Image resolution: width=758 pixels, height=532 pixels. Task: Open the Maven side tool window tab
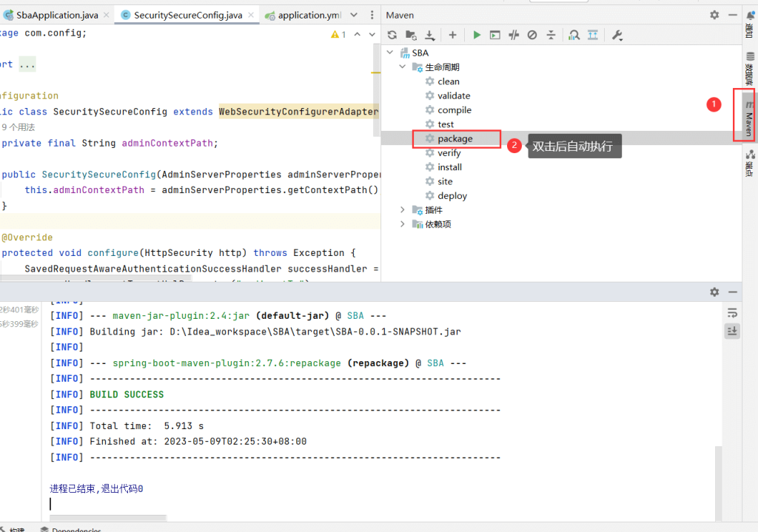point(749,115)
